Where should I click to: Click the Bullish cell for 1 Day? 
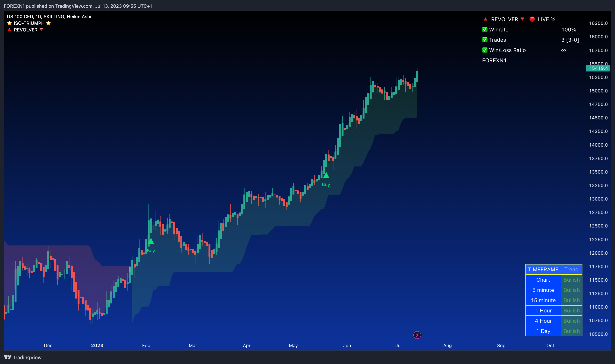click(571, 331)
